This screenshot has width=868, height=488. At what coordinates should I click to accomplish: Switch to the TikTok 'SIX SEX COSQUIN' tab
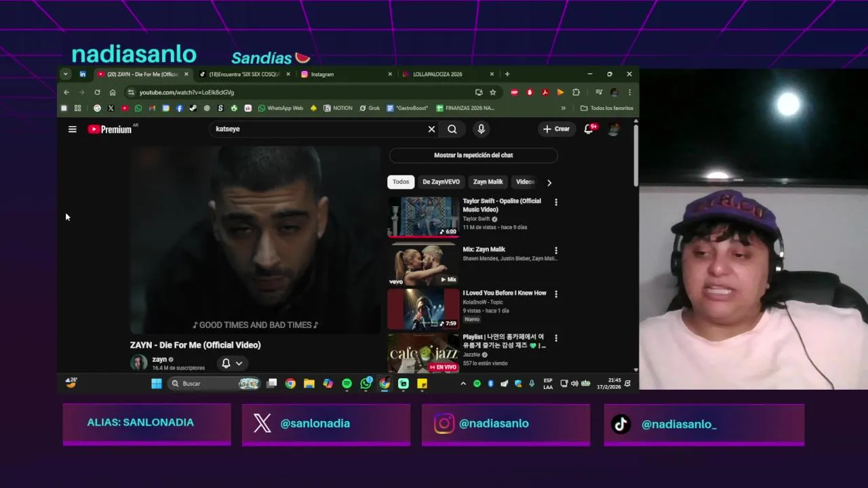pos(244,74)
